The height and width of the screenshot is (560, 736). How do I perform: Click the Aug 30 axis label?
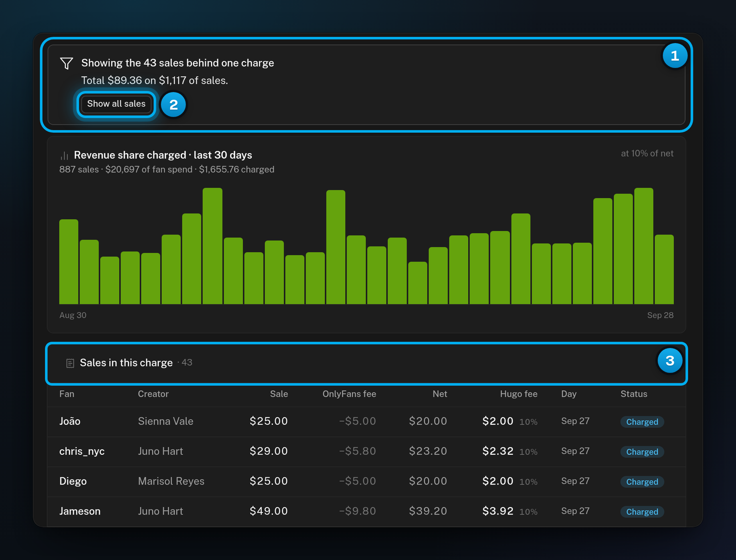[x=73, y=315]
